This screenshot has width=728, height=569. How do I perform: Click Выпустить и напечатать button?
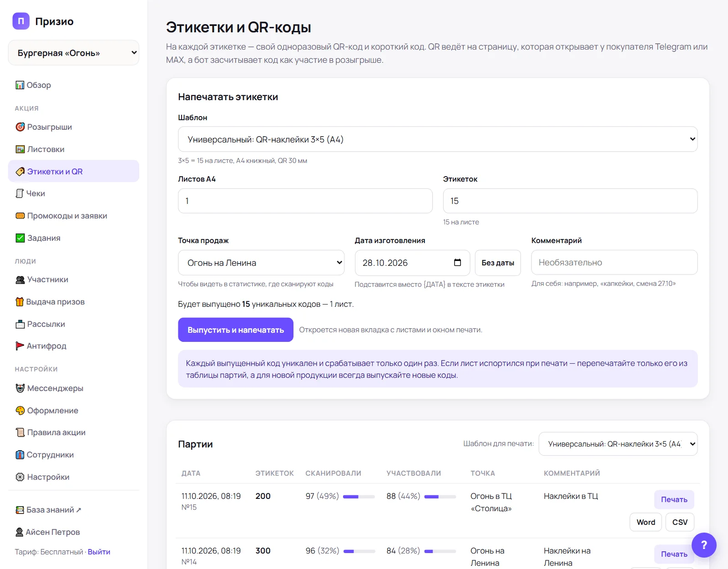(x=236, y=330)
